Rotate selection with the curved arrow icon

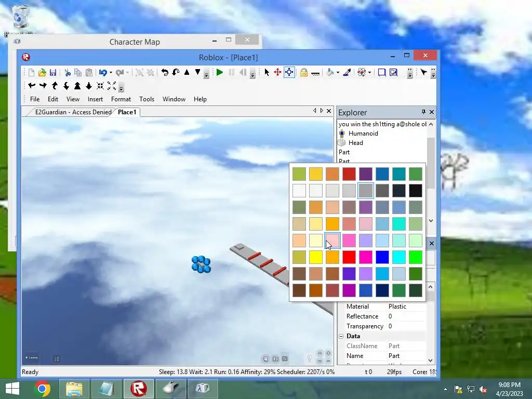click(x=165, y=72)
